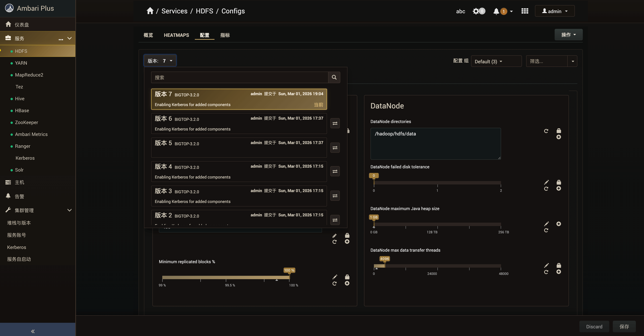This screenshot has height=336, width=644.
Task: Select YARN service in sidebar
Action: 21,63
